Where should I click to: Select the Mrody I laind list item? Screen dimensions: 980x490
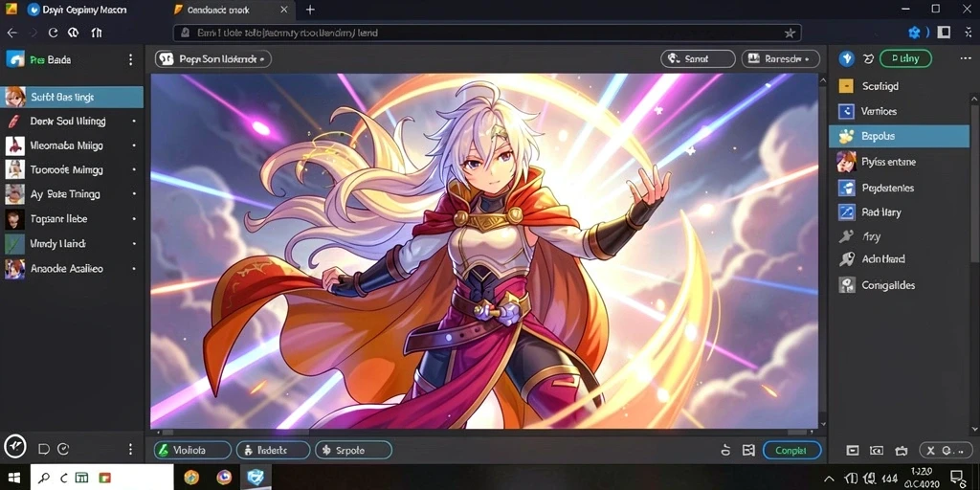[x=72, y=244]
